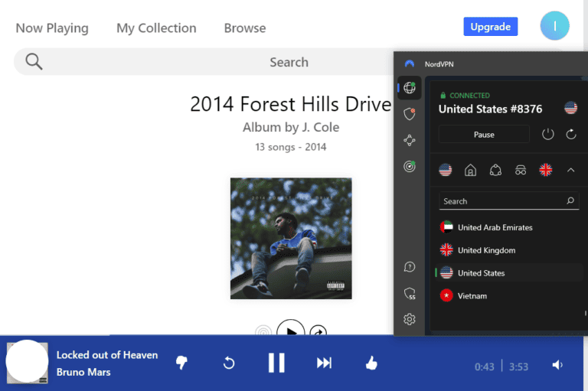Screen dimensions: 588x391
Task: Click the thumbs up icon in player
Action: pyautogui.click(x=371, y=363)
